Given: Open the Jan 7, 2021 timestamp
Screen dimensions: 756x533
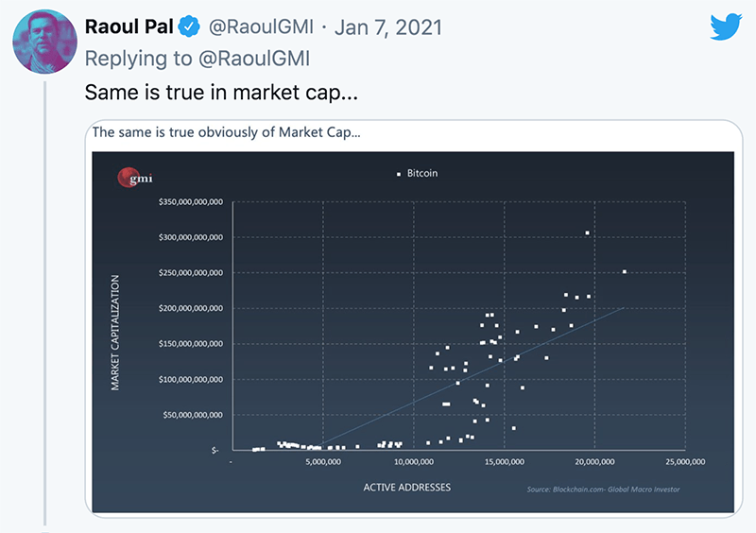Looking at the screenshot, I should [x=403, y=26].
